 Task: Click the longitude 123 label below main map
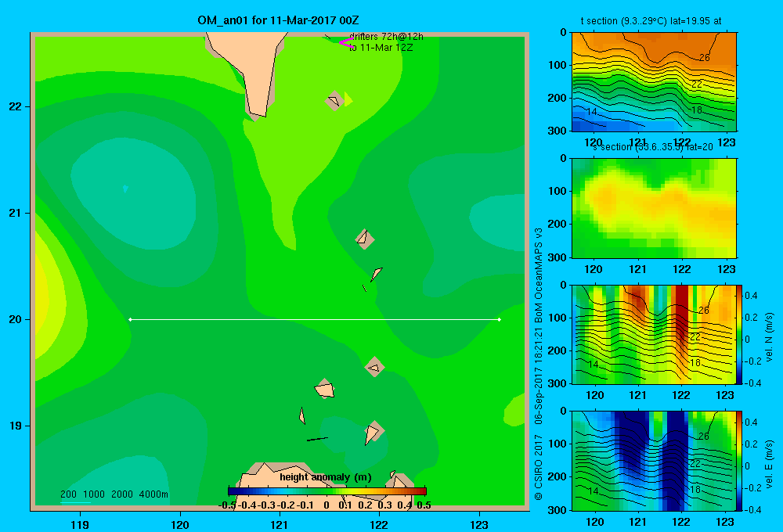click(x=479, y=524)
